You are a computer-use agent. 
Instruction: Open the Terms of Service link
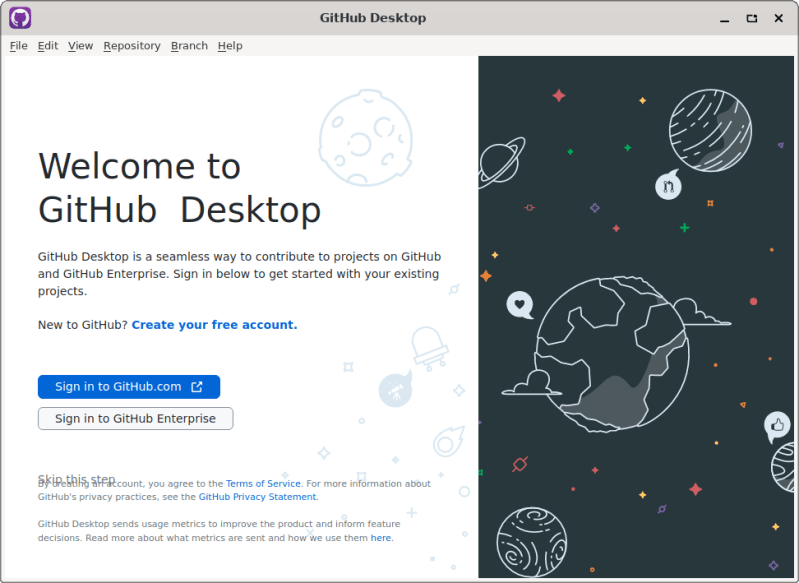coord(263,484)
